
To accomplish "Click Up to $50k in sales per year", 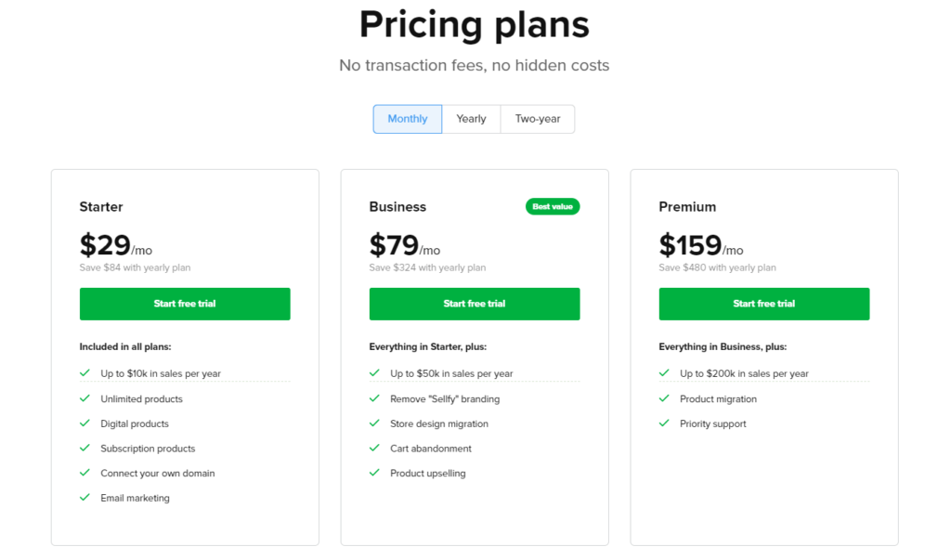I will click(x=451, y=373).
